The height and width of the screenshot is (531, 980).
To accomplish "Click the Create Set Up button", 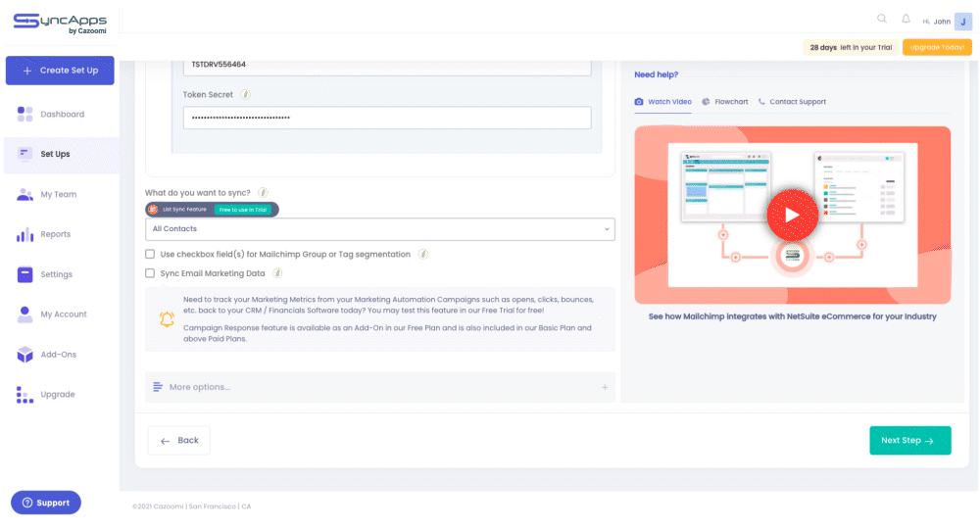I will click(x=60, y=71).
